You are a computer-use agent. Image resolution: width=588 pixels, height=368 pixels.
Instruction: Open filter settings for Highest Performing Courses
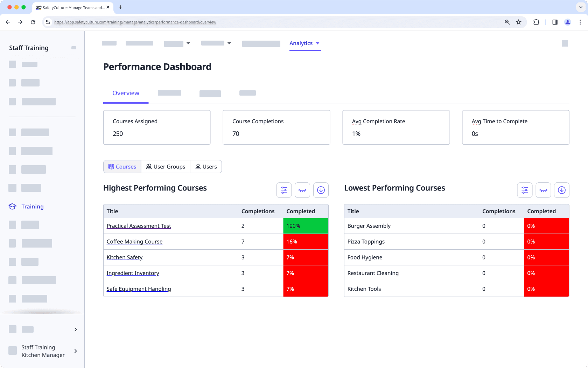click(284, 190)
